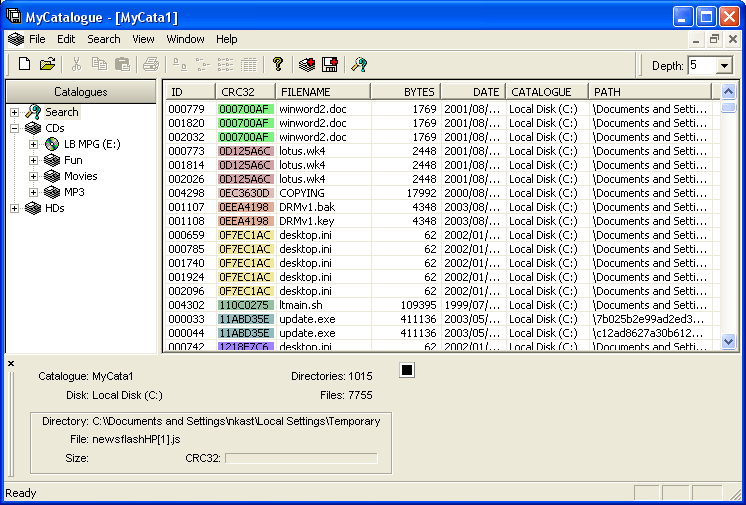Click the Cut scissors toolbar icon
Screen dimensions: 746x505
[x=76, y=64]
